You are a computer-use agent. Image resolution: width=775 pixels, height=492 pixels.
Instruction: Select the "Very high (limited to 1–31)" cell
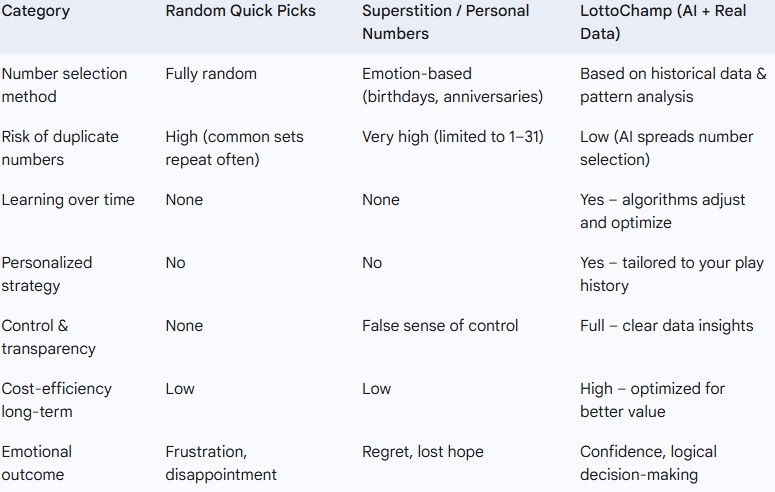point(452,137)
